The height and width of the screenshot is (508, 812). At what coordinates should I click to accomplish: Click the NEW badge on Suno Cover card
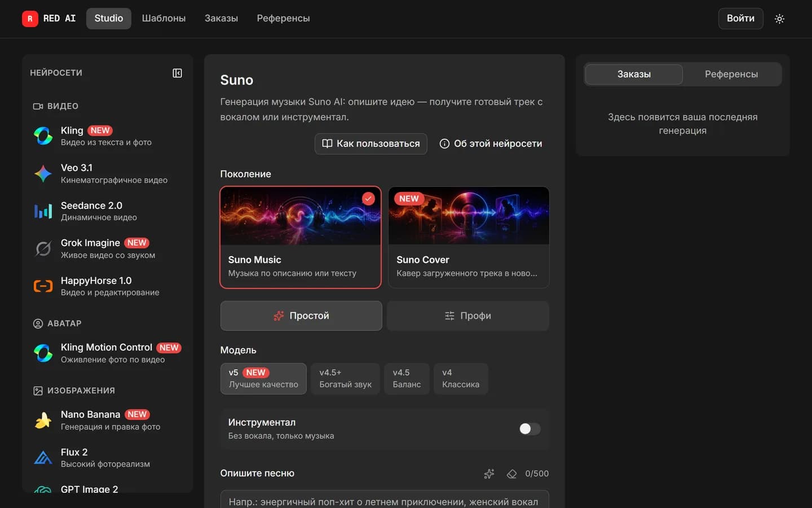click(409, 199)
